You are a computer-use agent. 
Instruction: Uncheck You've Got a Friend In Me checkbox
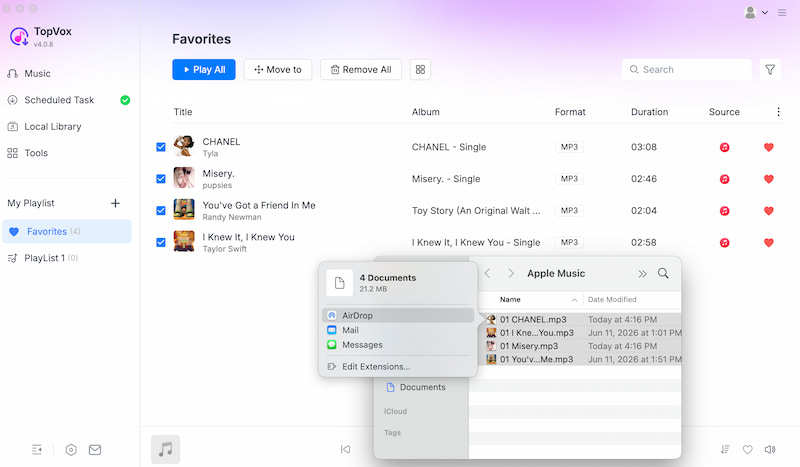(161, 210)
